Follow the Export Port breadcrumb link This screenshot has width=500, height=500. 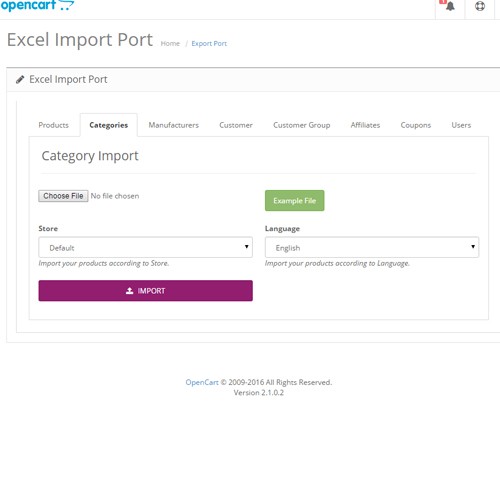click(209, 44)
